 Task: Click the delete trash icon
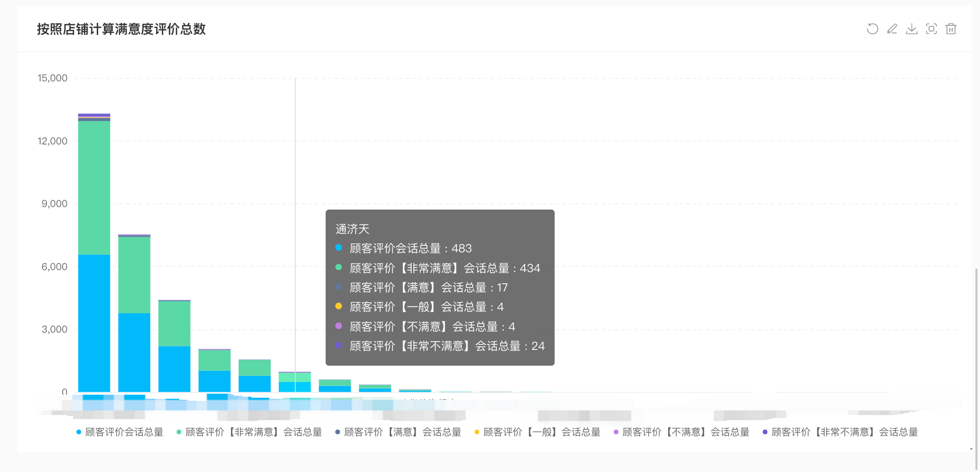point(951,29)
